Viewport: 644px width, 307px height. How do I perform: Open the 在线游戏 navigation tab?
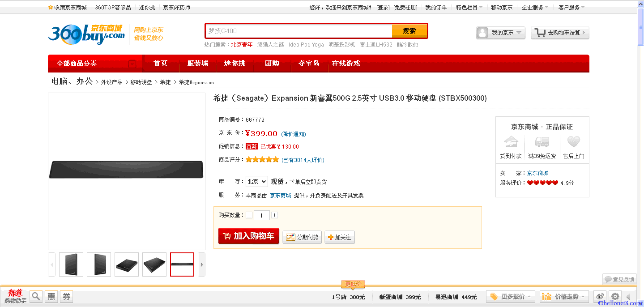tap(346, 64)
